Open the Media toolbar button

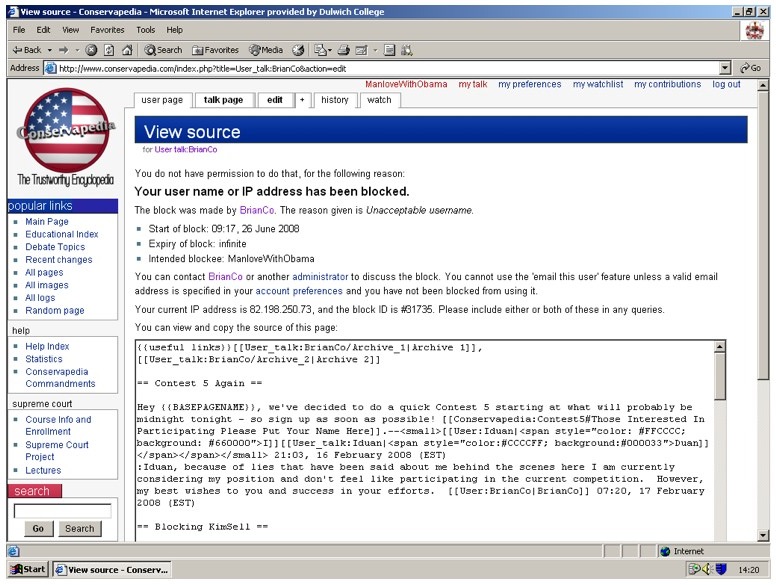pos(266,50)
